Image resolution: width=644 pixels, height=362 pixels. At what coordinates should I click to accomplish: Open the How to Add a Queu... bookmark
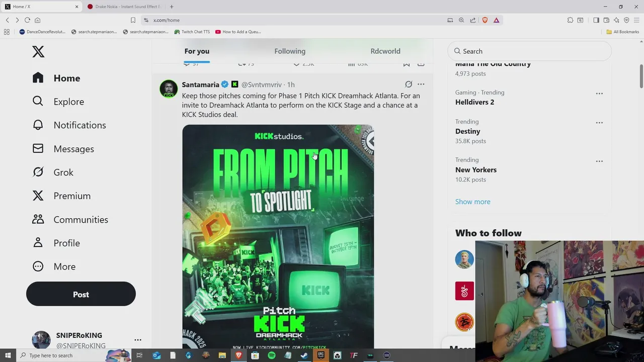[x=238, y=32]
